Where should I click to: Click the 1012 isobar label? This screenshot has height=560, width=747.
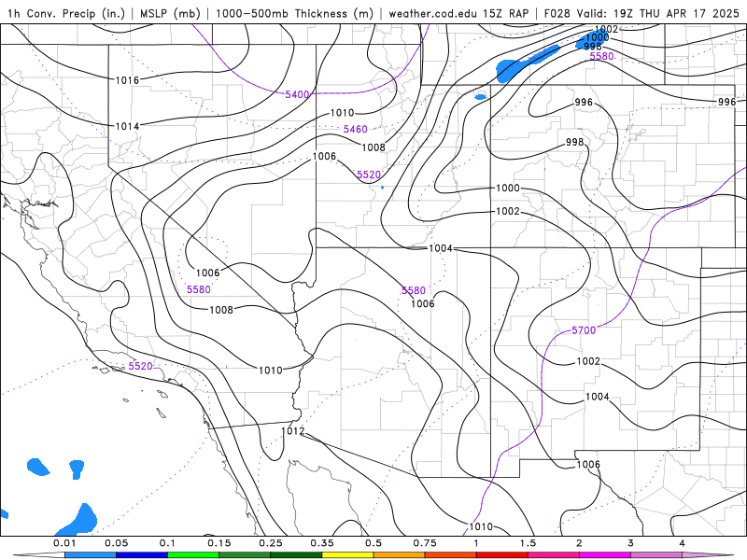[293, 431]
